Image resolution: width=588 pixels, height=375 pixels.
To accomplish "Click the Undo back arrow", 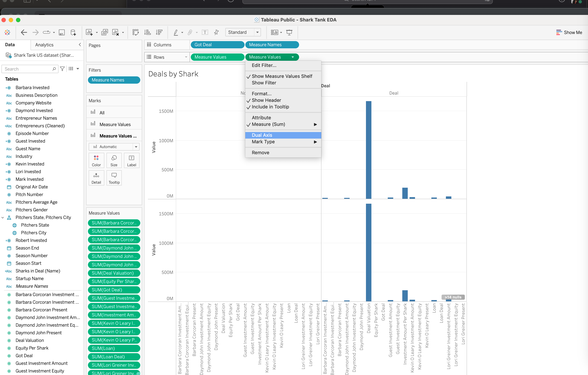I will 24,32.
